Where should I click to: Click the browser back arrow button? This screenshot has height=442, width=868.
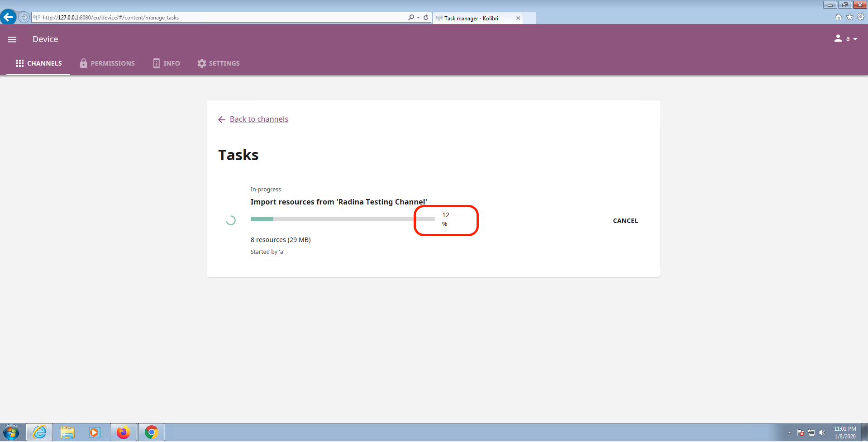pos(8,17)
